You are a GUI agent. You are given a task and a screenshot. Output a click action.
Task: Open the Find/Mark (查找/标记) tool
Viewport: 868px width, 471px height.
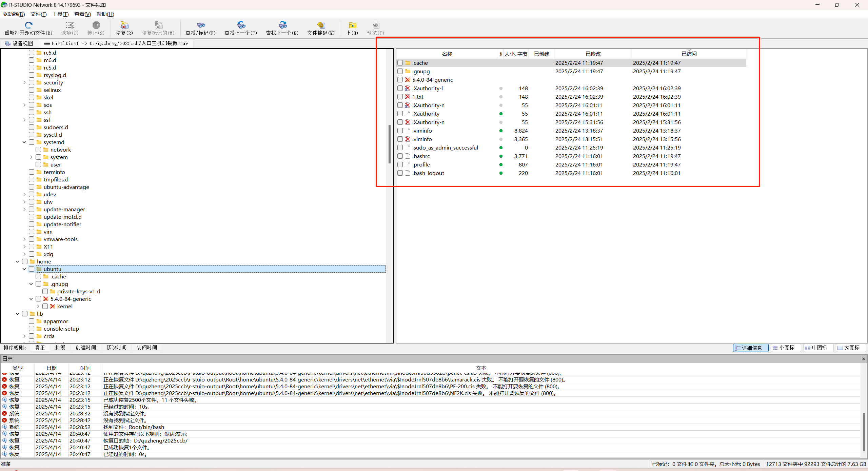pos(201,25)
